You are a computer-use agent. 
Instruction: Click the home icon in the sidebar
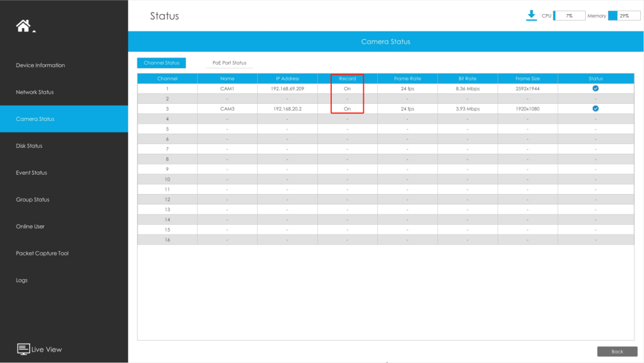24,26
